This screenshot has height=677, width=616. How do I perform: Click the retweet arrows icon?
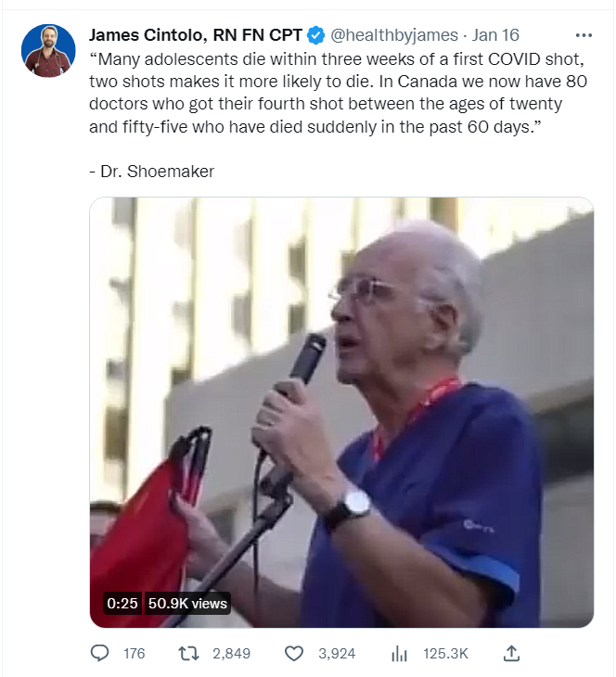(x=188, y=654)
